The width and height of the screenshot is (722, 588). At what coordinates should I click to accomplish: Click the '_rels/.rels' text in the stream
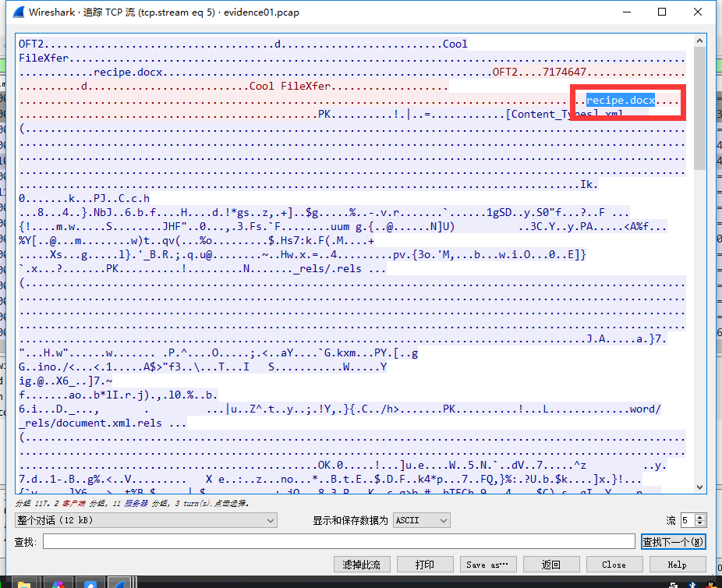(x=327, y=268)
